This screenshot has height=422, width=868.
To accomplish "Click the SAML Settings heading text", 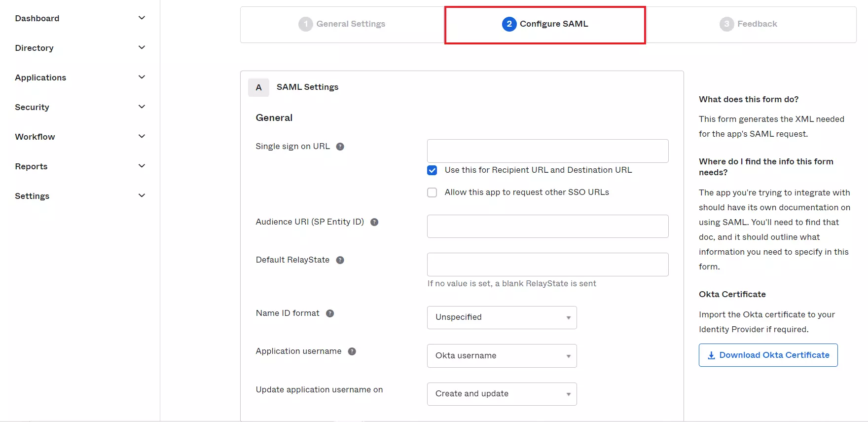I will coord(307,87).
